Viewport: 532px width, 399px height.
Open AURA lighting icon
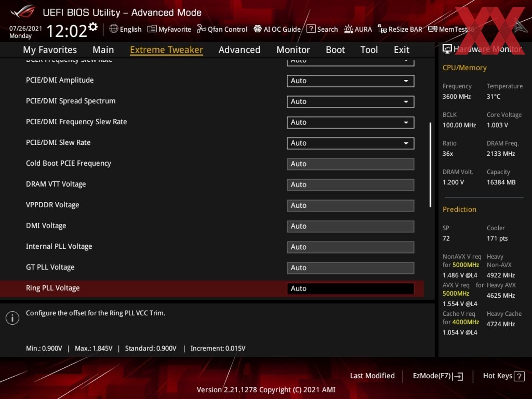pos(348,29)
